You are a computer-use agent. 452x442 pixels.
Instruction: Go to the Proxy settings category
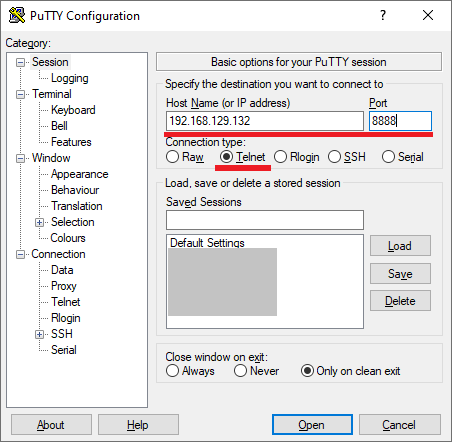coord(64,286)
